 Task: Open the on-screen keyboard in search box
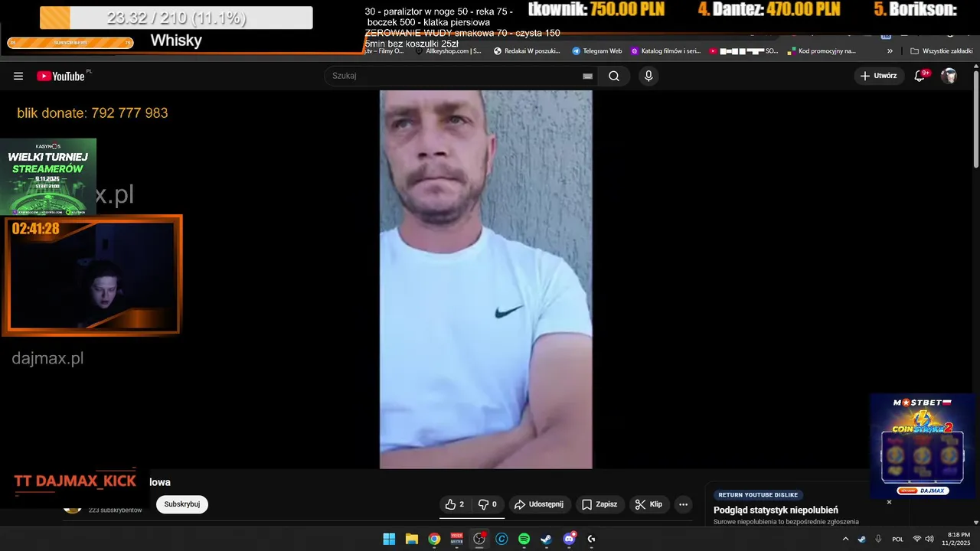(587, 76)
